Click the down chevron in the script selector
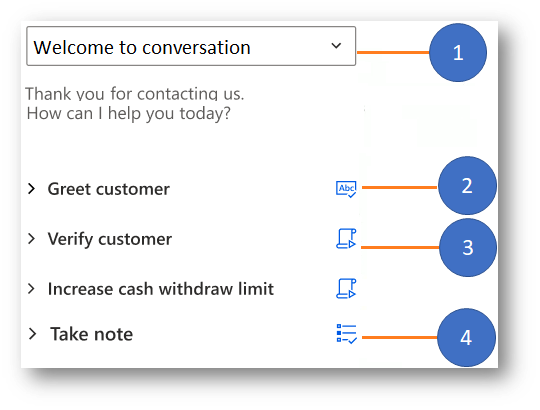Screen dimensions: 540x410 point(336,45)
